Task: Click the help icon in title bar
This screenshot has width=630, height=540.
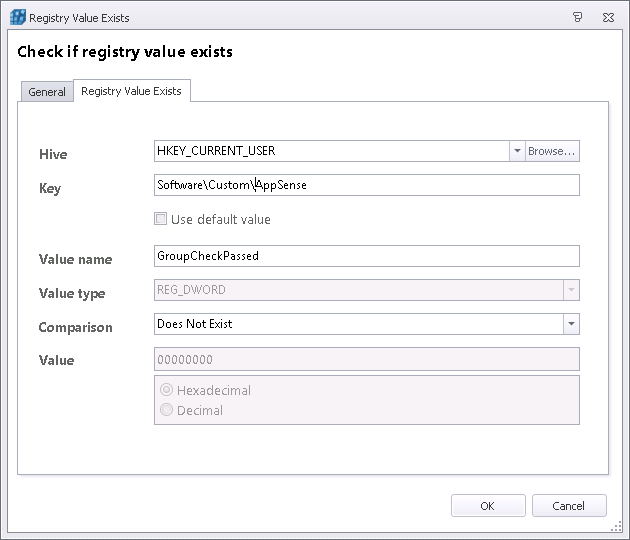Action: tap(578, 17)
